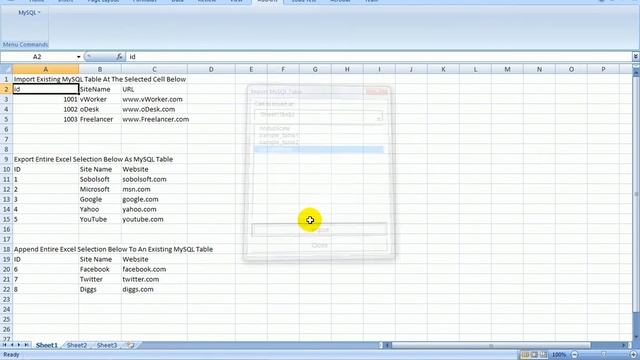Click the Select All corner button
This screenshot has width=640, height=360.
click(6, 69)
